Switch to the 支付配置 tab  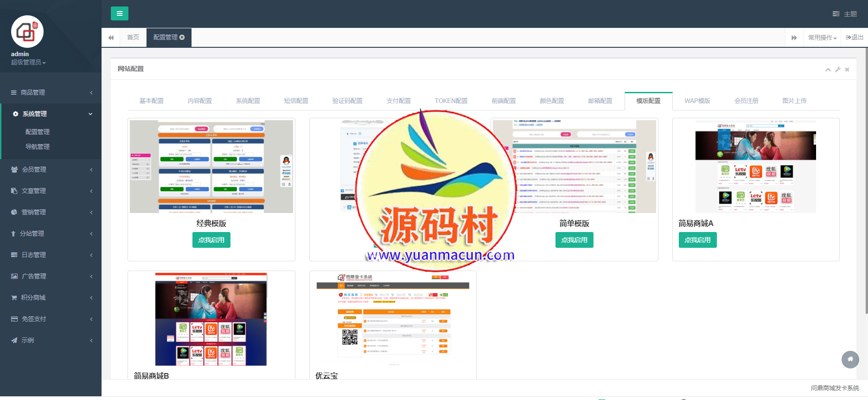(398, 101)
